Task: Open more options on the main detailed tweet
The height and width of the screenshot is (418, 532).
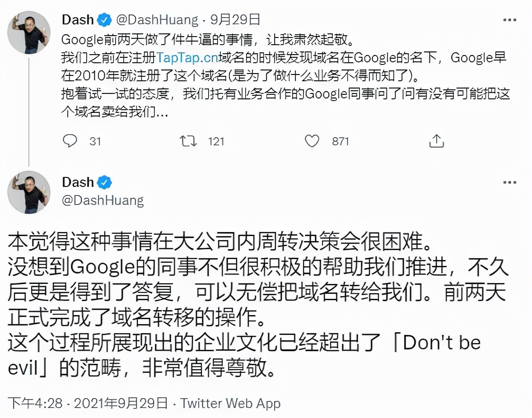Action: pos(509,183)
